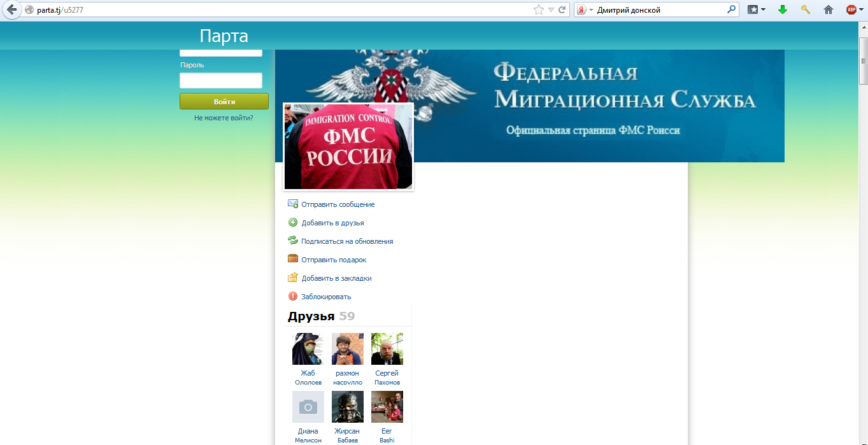Screen dimensions: 868x445
Task: Open the Друзья 59 friends heading
Action: [x=321, y=316]
